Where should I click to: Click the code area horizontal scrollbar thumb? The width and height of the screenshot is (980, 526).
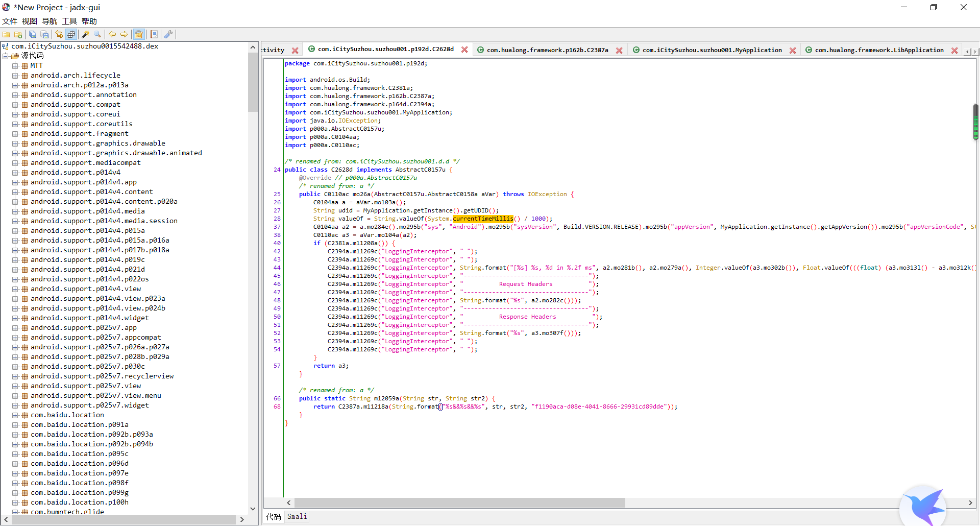(459, 503)
